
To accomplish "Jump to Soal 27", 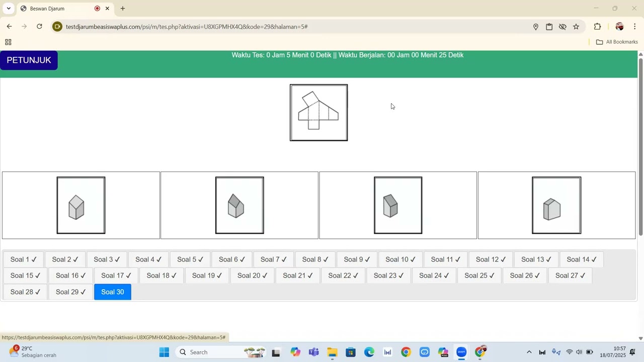I will point(571,276).
